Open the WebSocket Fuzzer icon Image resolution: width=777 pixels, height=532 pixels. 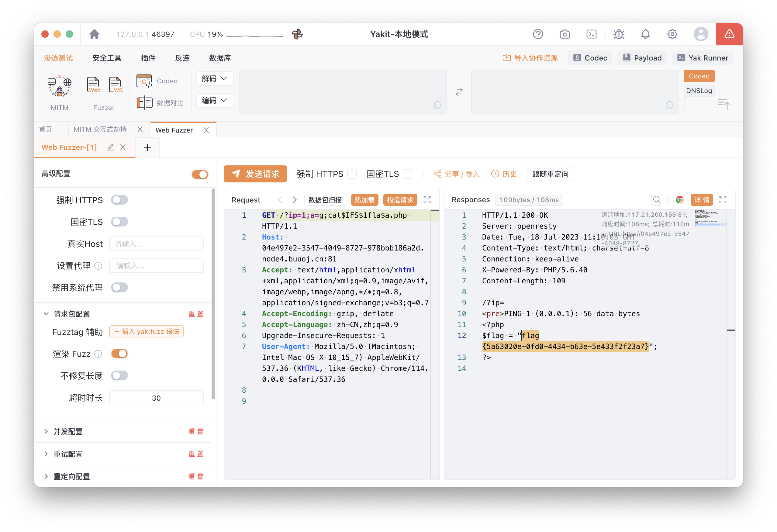click(x=115, y=85)
